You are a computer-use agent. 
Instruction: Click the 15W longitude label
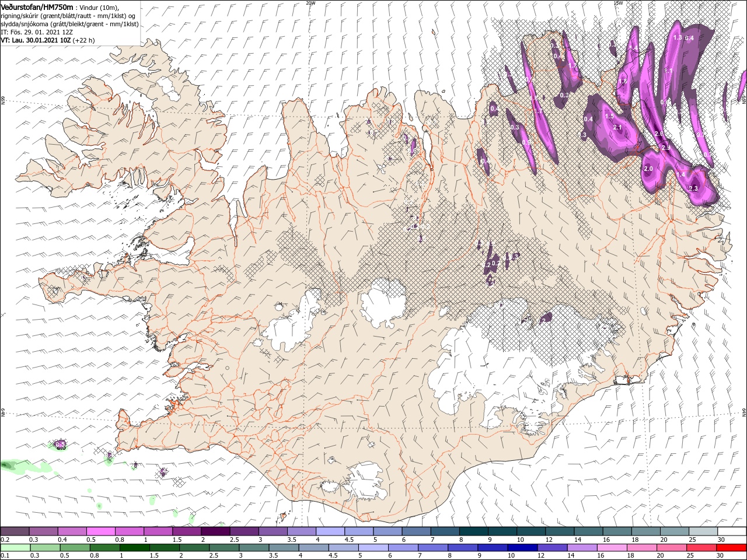pyautogui.click(x=618, y=3)
